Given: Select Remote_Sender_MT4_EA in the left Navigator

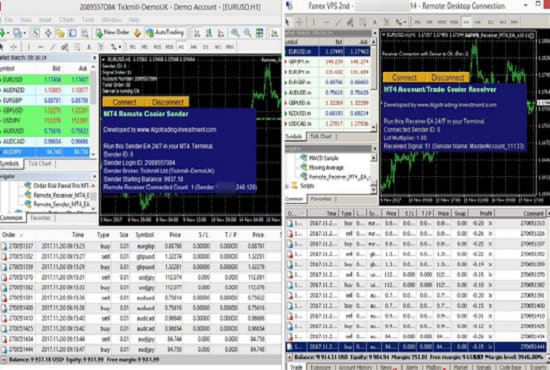Looking at the screenshot, I should click(x=58, y=204).
